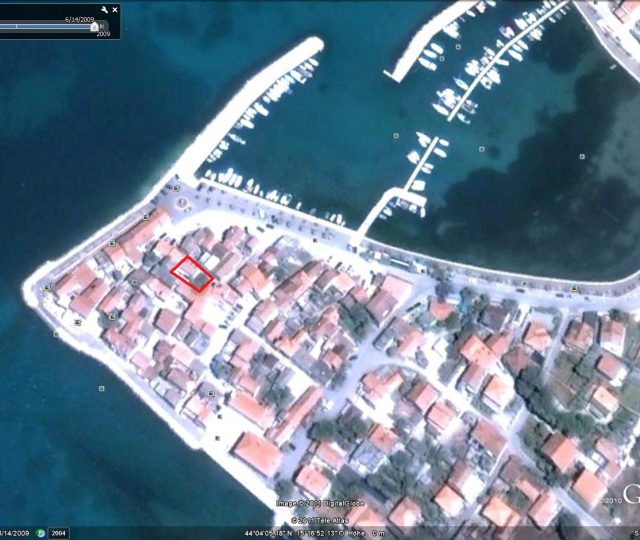Close the historical imagery time slider panel

115,9
